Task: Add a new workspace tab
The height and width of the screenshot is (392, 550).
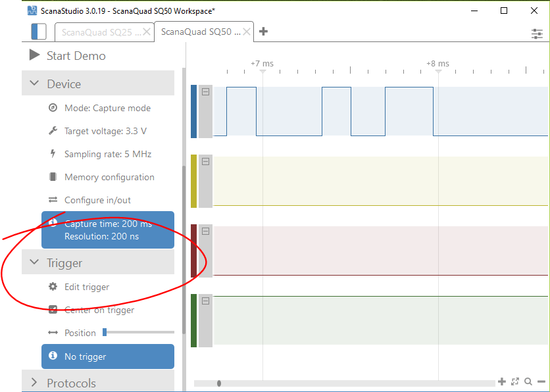Action: 263,32
